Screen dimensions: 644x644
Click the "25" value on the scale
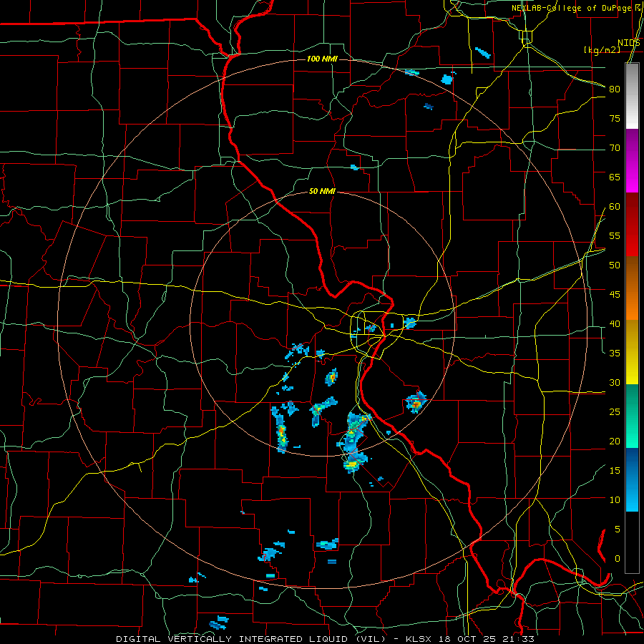tap(615, 412)
